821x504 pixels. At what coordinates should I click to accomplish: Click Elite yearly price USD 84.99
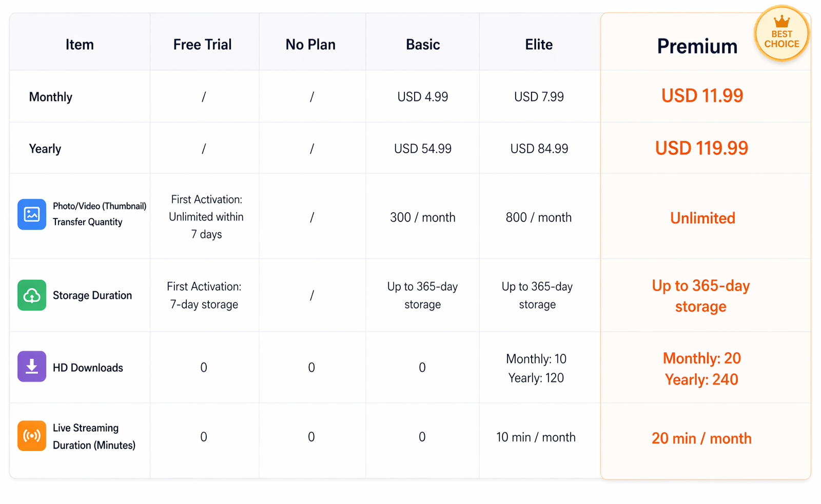[539, 149]
